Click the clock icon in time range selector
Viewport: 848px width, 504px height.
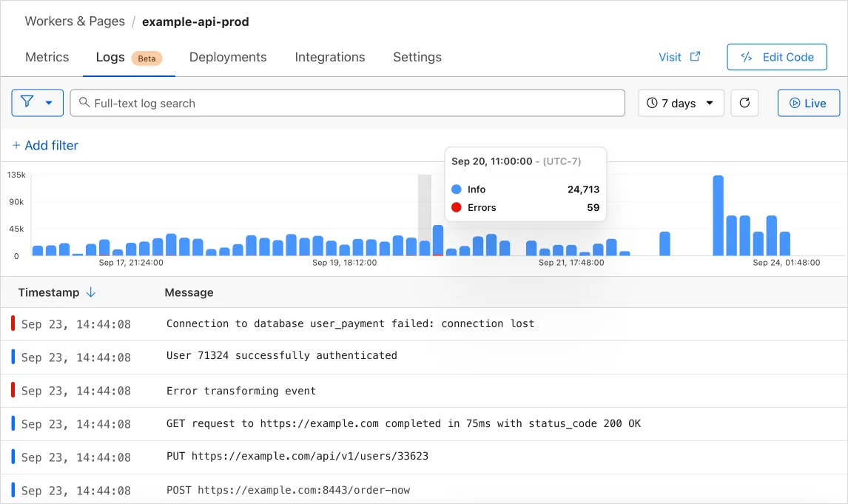[652, 103]
